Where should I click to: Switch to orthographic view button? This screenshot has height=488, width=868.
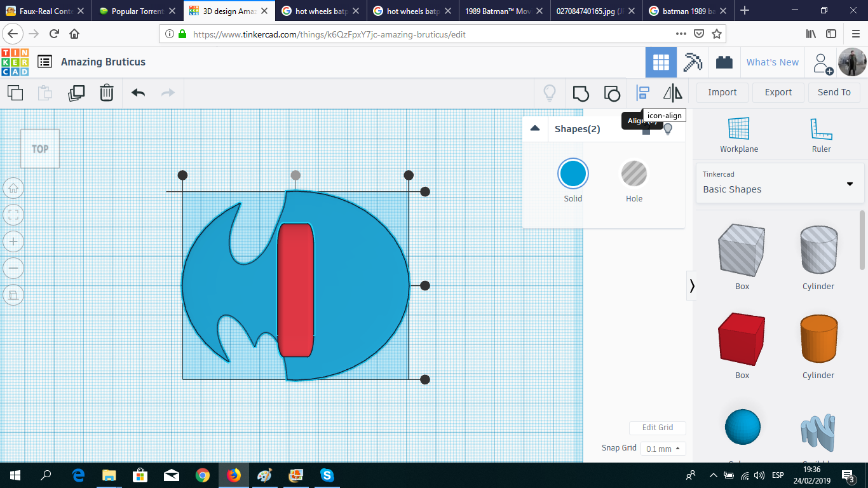13,295
